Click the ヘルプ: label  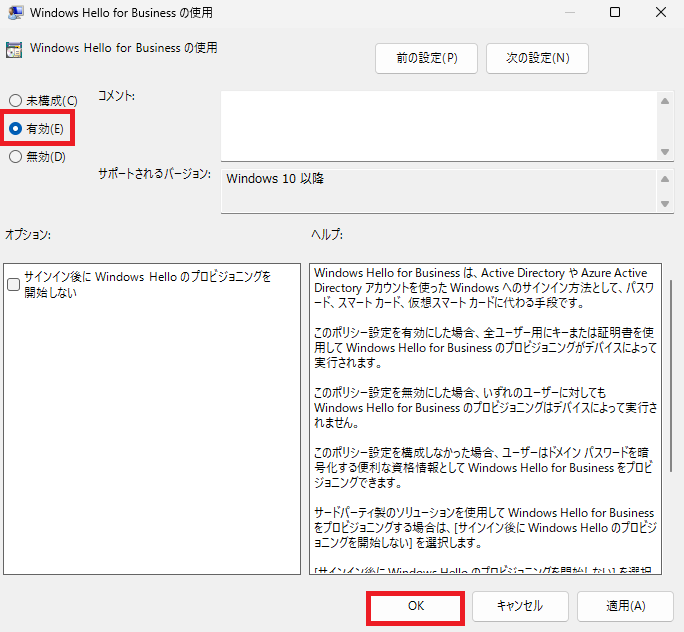coord(327,235)
